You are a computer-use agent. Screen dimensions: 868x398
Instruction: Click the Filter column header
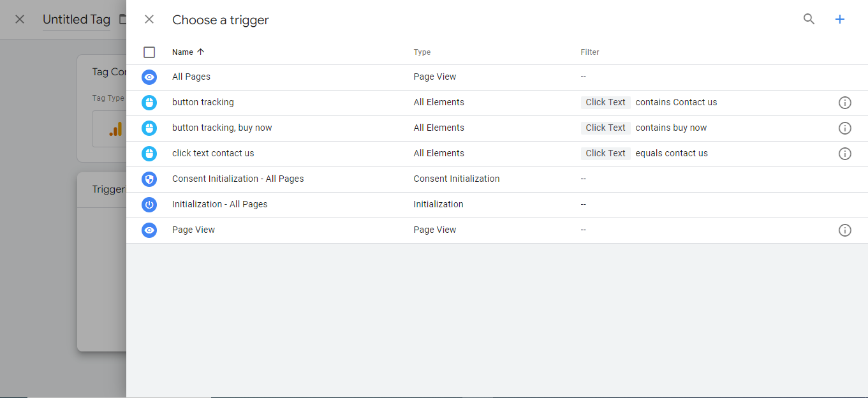point(589,52)
